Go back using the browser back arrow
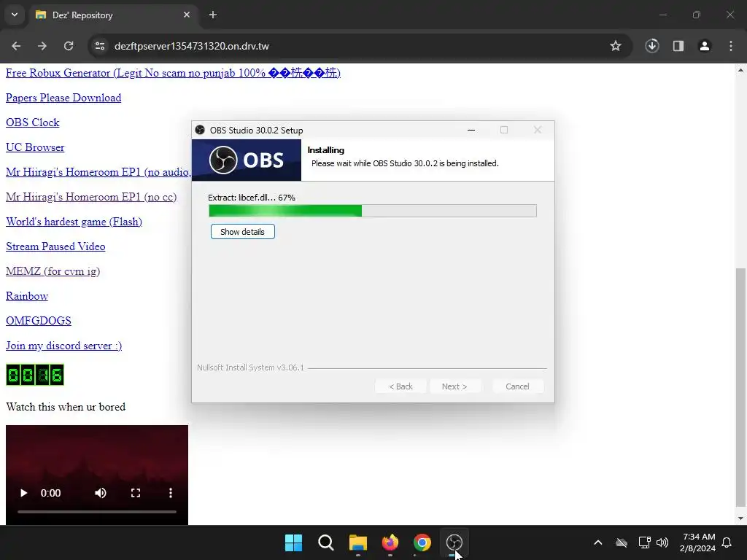Viewport: 747px width, 560px height. pos(16,46)
